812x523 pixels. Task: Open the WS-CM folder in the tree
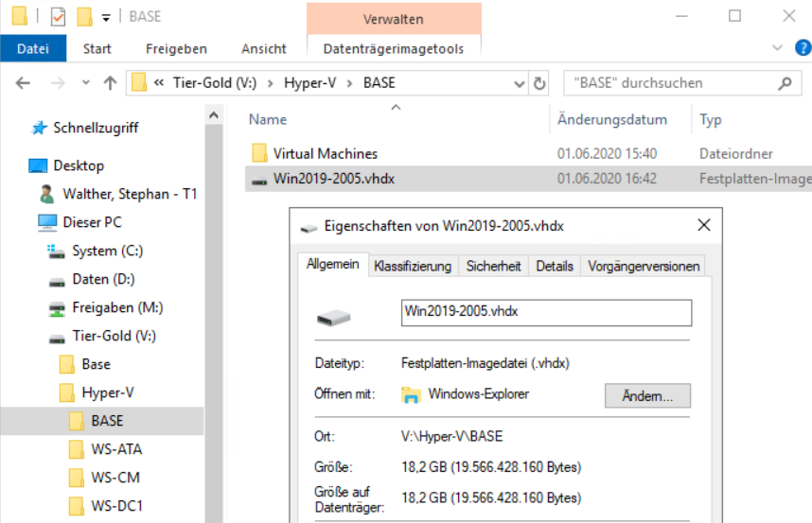[x=115, y=478]
